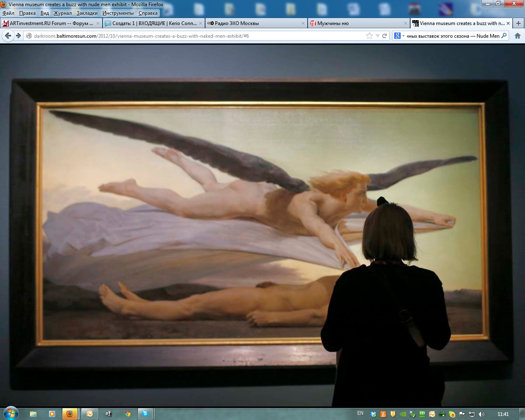Click the Dropbox tray icon
Image resolution: width=525 pixels, height=420 pixels.
click(373, 414)
